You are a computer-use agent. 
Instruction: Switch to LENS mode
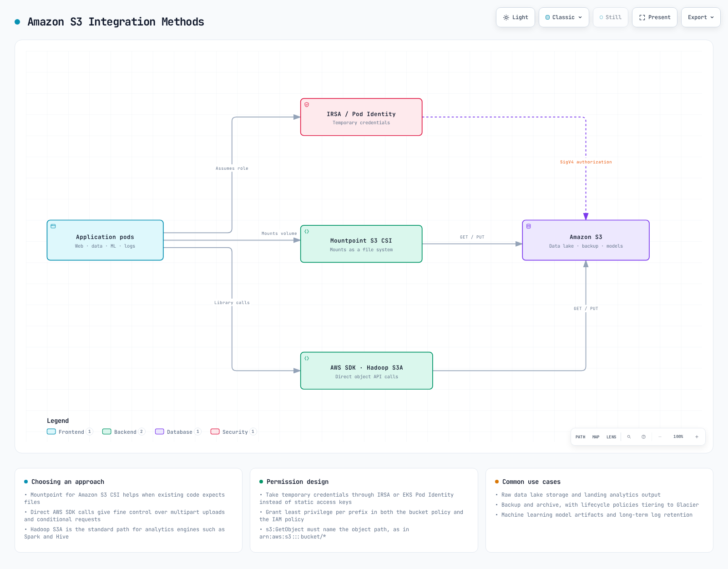612,437
